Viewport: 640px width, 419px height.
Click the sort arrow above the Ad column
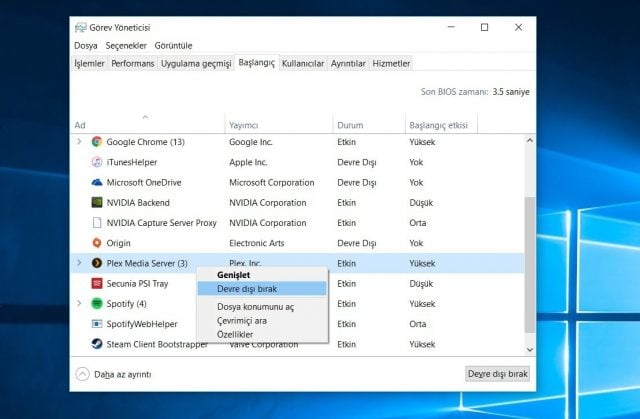coord(145,117)
